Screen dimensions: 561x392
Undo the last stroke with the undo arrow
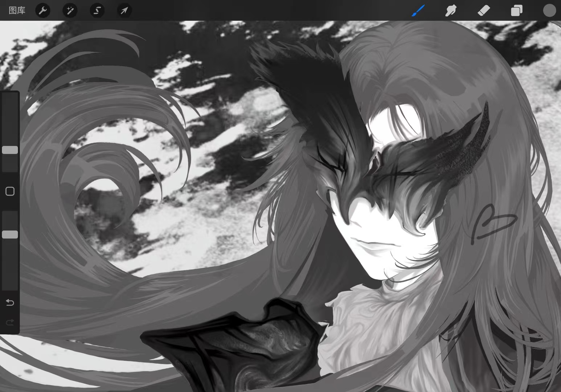(10, 302)
